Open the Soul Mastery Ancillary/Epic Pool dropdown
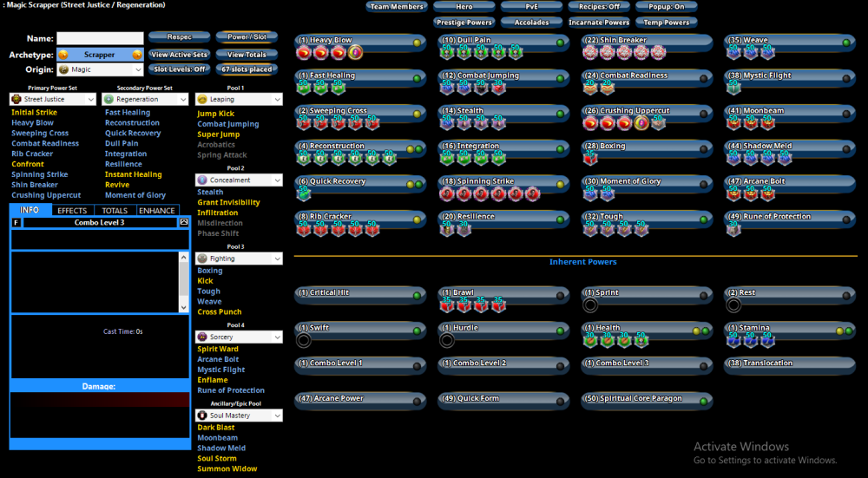Screen dimensions: 868x478 [x=239, y=416]
